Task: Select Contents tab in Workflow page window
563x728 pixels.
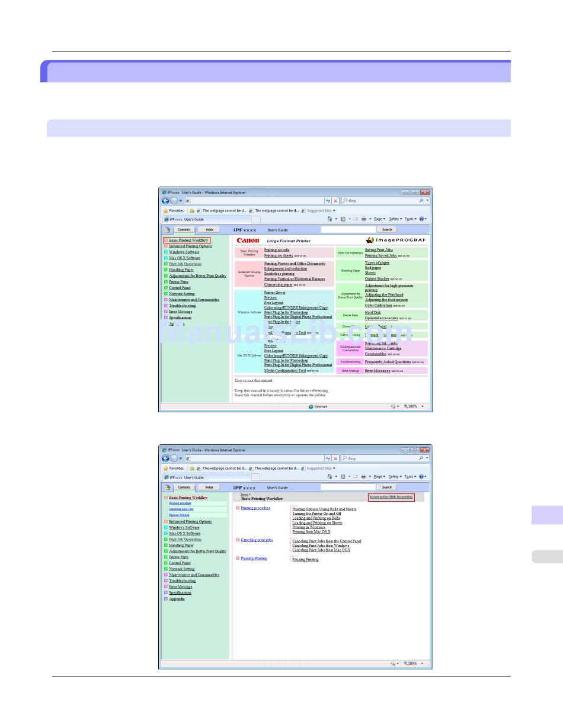Action: (x=184, y=488)
